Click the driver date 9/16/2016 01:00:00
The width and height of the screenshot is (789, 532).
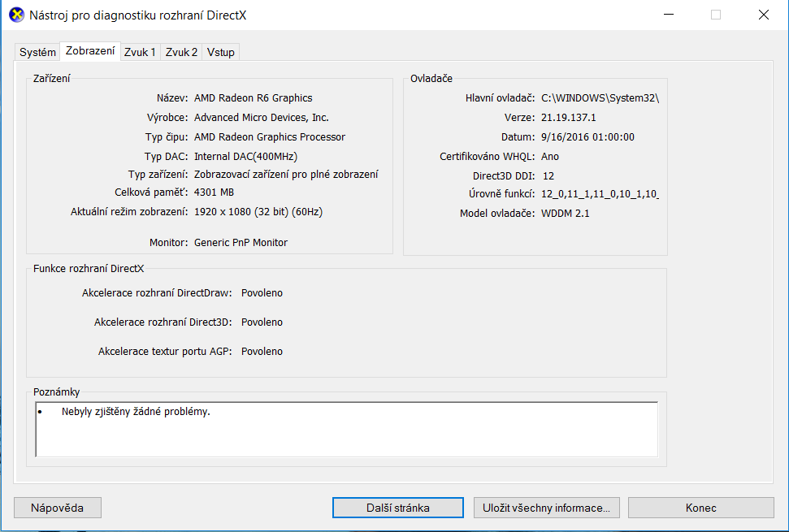(587, 137)
